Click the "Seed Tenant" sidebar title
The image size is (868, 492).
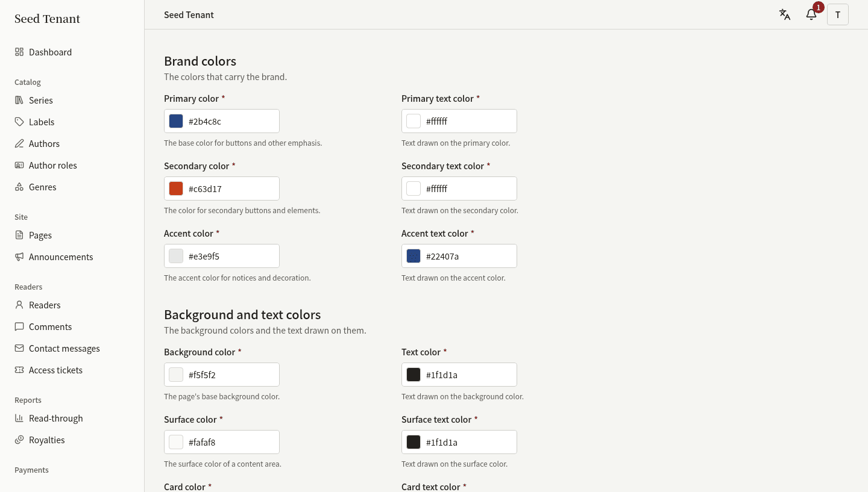tap(47, 19)
